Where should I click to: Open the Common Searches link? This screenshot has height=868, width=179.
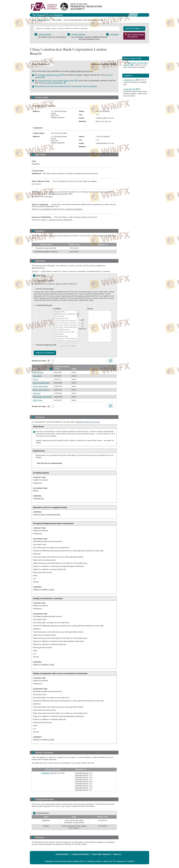pos(78,34)
